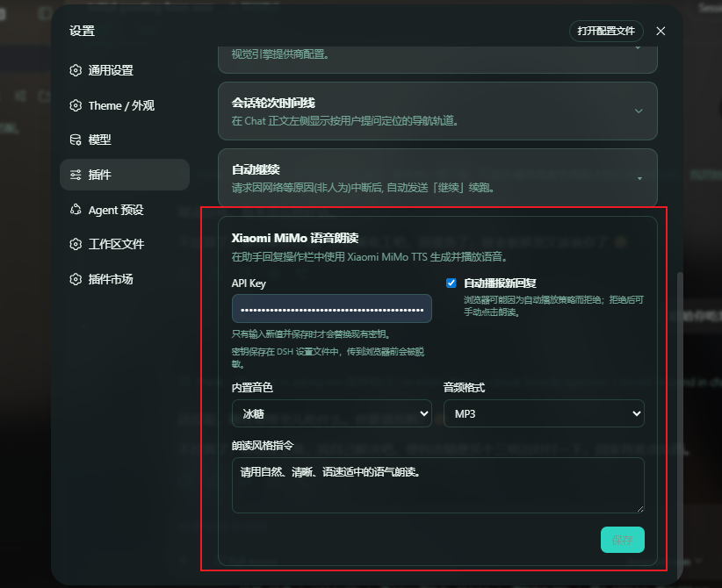The height and width of the screenshot is (588, 722).
Task: Click the gear icon beside 工作区文件
Action: coord(76,244)
